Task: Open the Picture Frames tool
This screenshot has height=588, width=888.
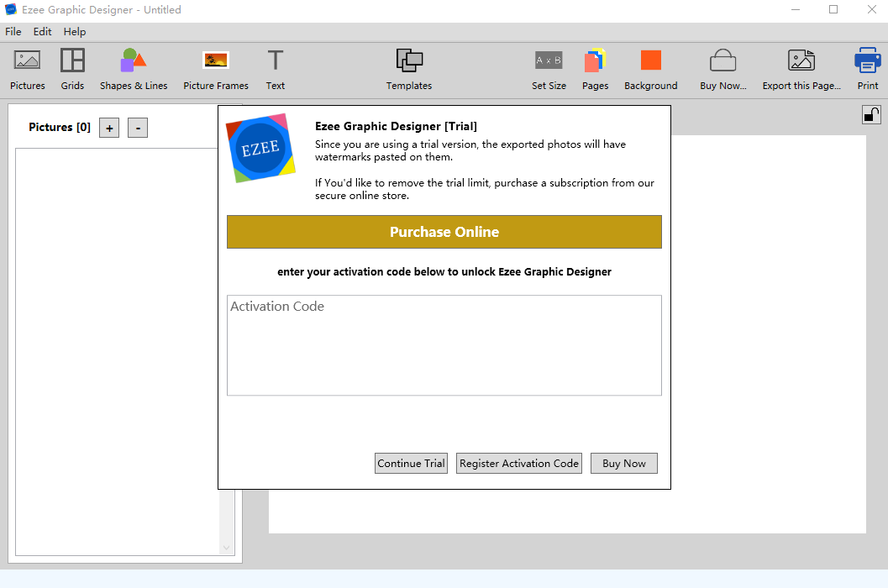Action: [216, 70]
